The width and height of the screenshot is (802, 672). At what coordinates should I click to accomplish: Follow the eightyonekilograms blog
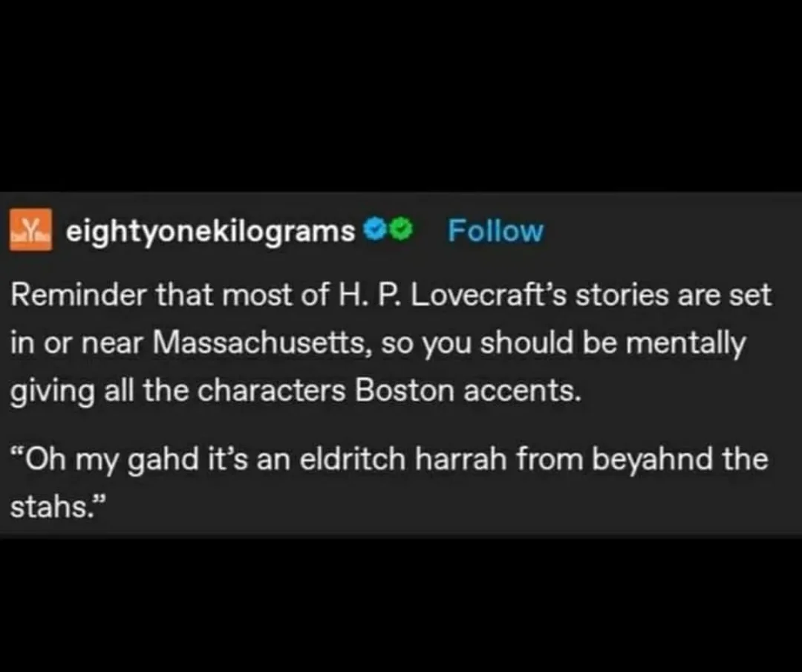(x=495, y=231)
